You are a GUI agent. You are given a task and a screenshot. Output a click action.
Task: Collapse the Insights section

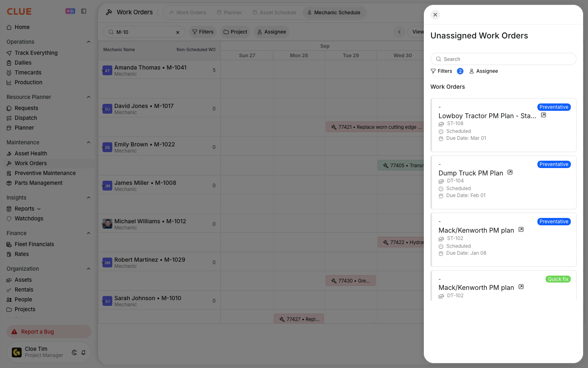[x=89, y=197]
